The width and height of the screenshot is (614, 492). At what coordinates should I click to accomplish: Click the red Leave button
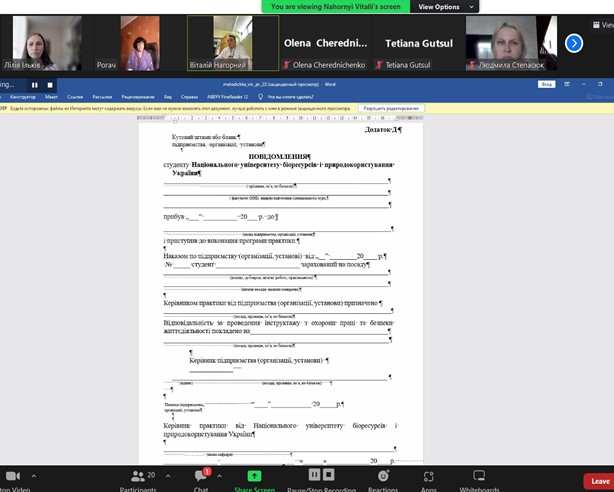tap(599, 481)
